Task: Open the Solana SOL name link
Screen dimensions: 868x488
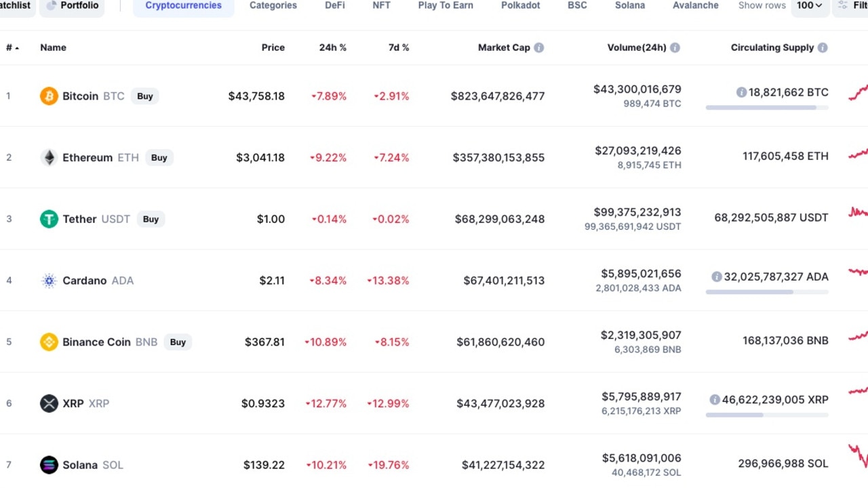Action: (x=93, y=465)
